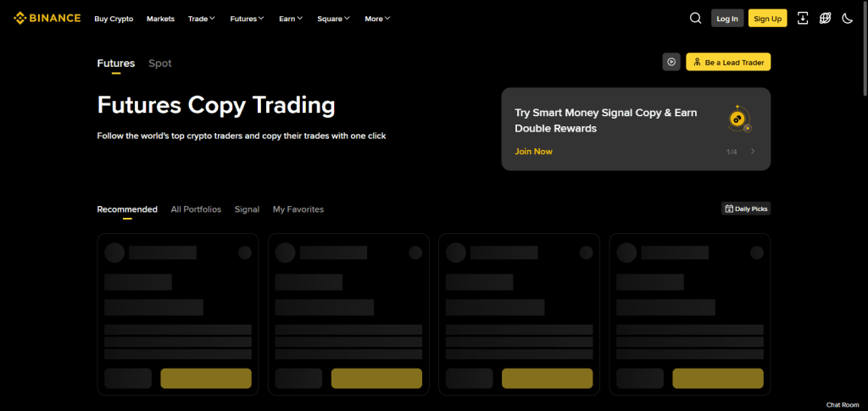The height and width of the screenshot is (411, 868).
Task: Expand the Trade dropdown menu
Action: click(x=202, y=19)
